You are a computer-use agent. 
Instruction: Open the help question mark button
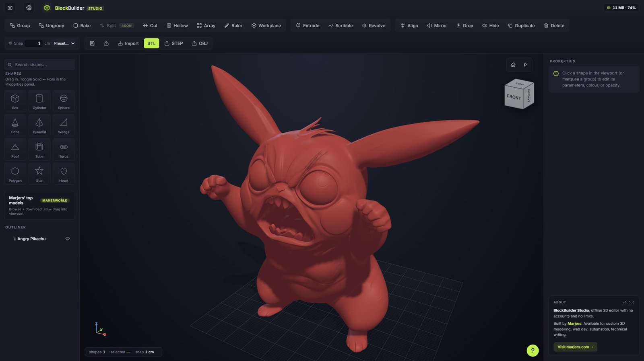[x=533, y=350]
